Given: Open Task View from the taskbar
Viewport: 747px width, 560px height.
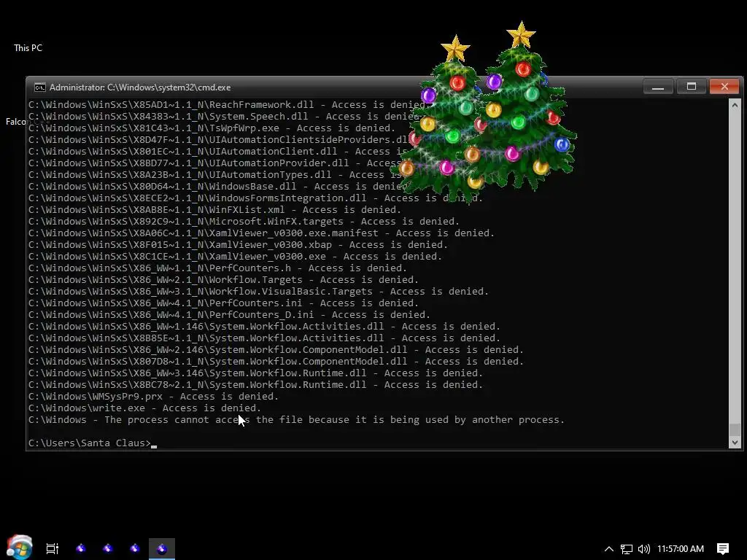Looking at the screenshot, I should pos(53,548).
